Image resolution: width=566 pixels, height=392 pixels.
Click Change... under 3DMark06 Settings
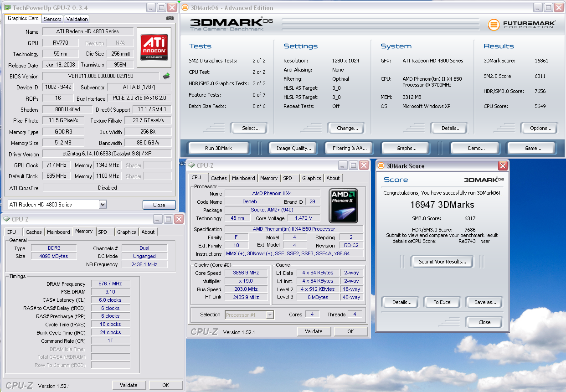tap(347, 128)
